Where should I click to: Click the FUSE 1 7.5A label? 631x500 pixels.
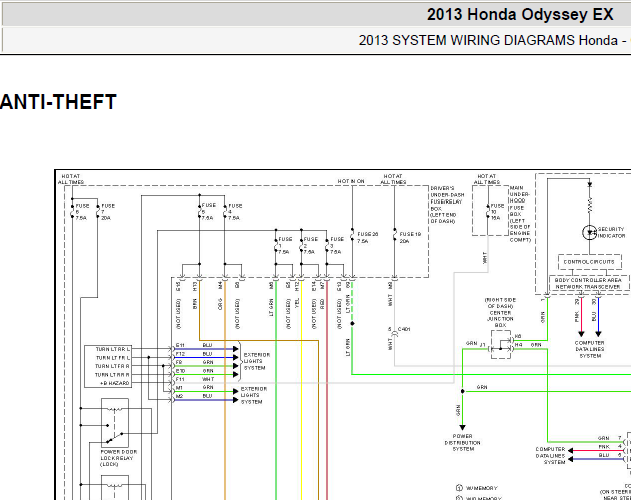tap(285, 246)
